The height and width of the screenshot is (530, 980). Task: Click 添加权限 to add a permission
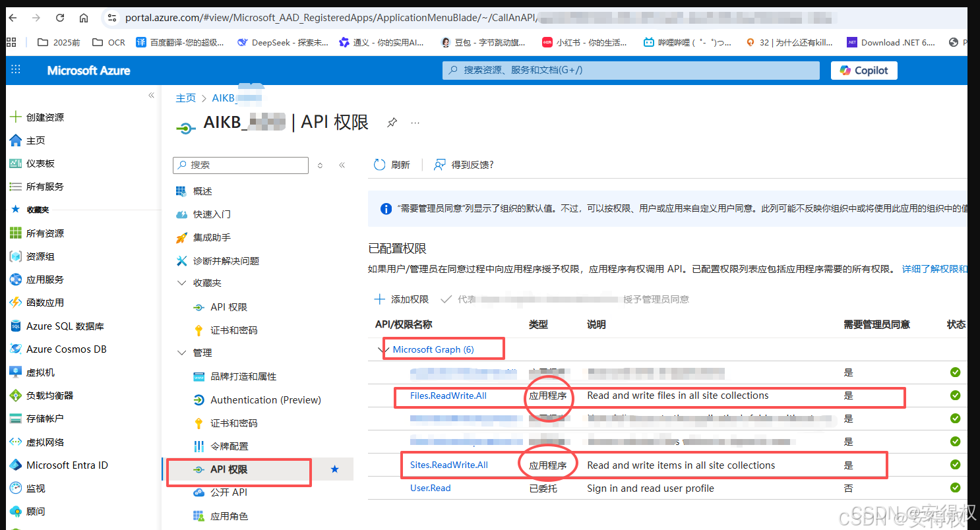(401, 299)
